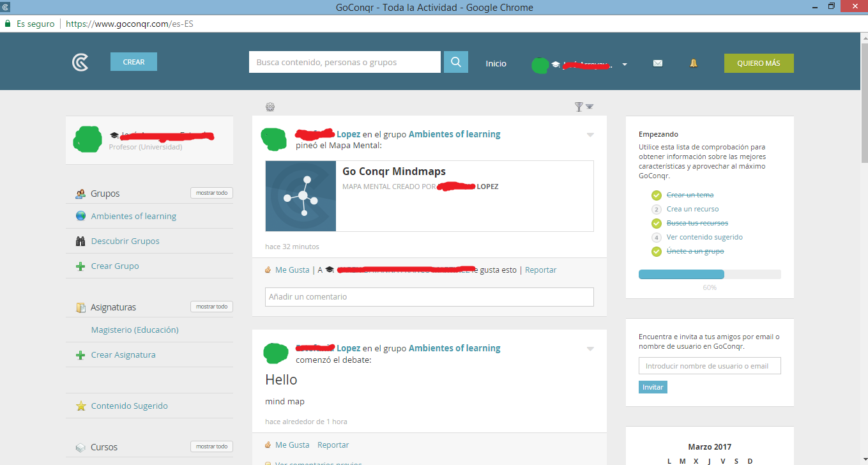Click the Cursos stack icon

[x=80, y=447]
